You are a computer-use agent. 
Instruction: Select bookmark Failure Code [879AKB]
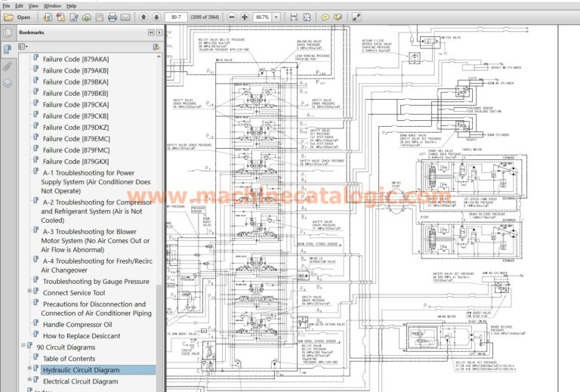(x=76, y=71)
